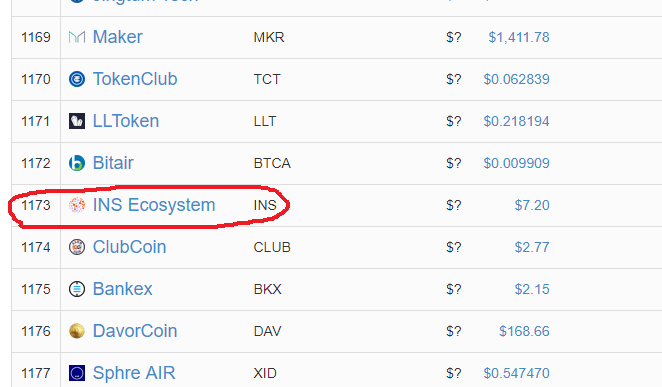Image resolution: width=662 pixels, height=387 pixels.
Task: Click the Maker price $1,411.78
Action: [x=519, y=38]
